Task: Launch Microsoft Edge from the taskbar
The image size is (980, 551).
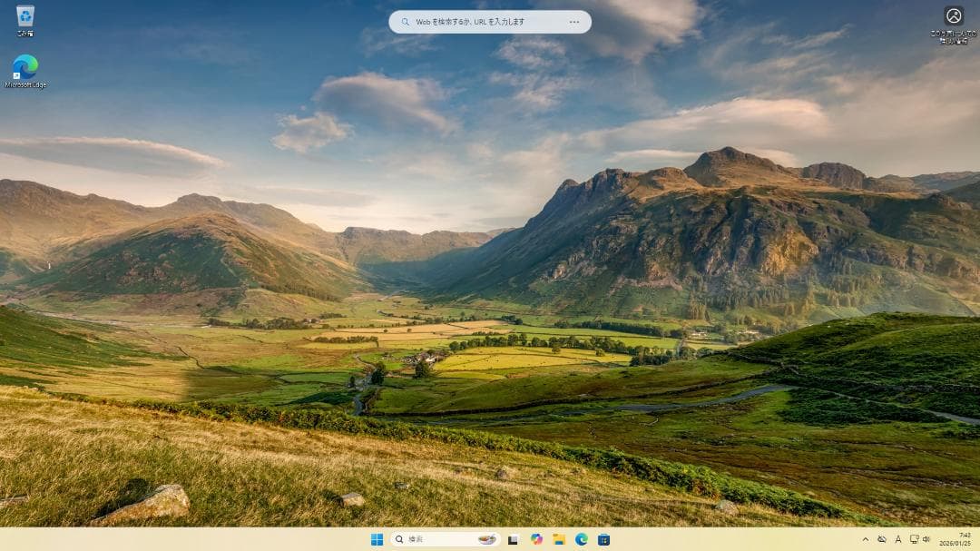Action: (580, 538)
